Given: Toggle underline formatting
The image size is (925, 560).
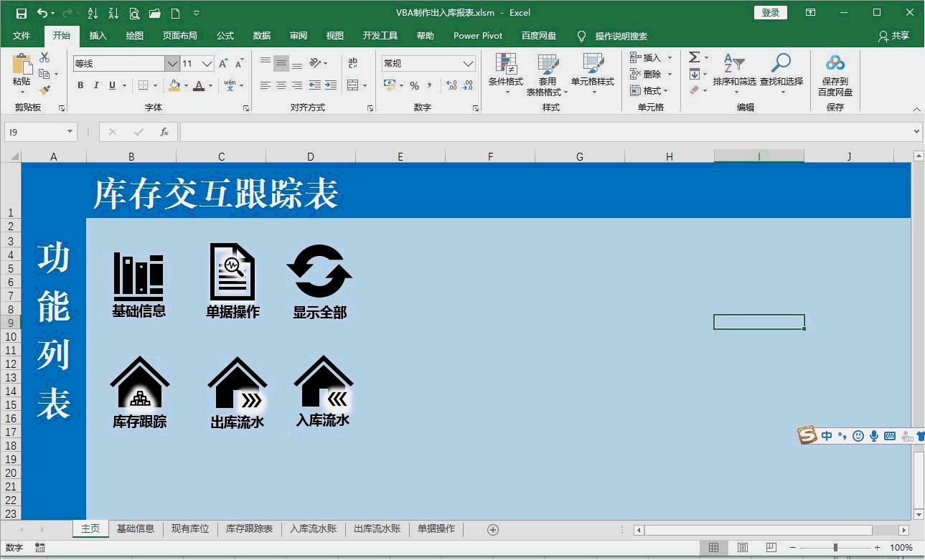Looking at the screenshot, I should coord(111,85).
